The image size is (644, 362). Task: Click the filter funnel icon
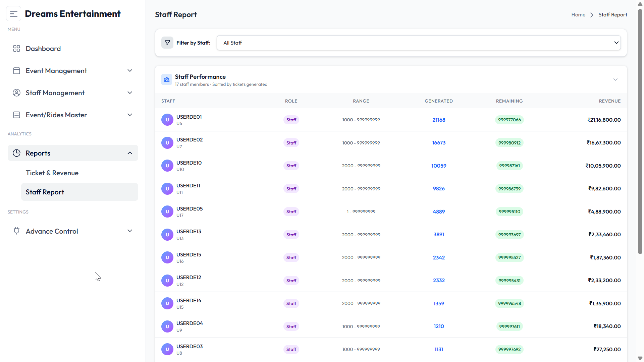click(x=167, y=43)
